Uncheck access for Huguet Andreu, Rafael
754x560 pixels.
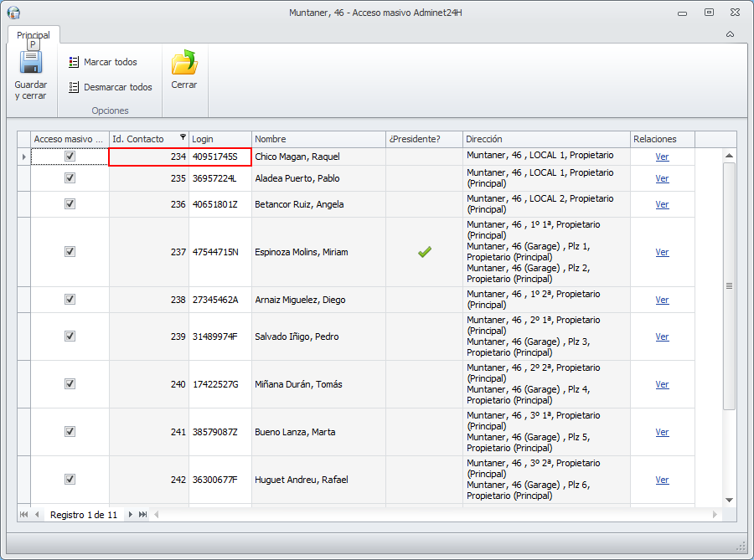pos(70,479)
